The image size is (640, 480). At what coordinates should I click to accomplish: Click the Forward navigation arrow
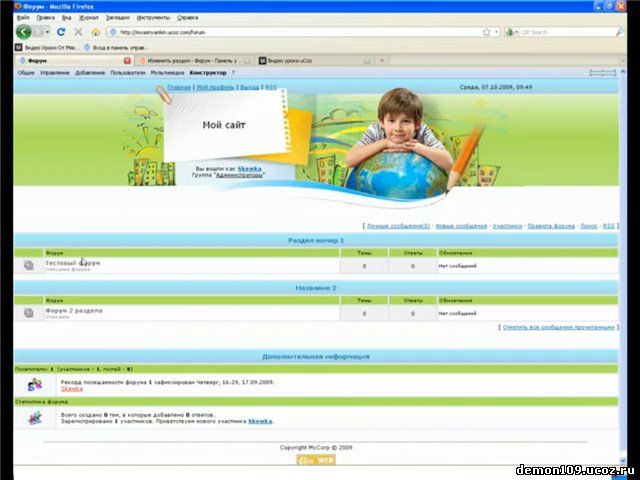(38, 32)
